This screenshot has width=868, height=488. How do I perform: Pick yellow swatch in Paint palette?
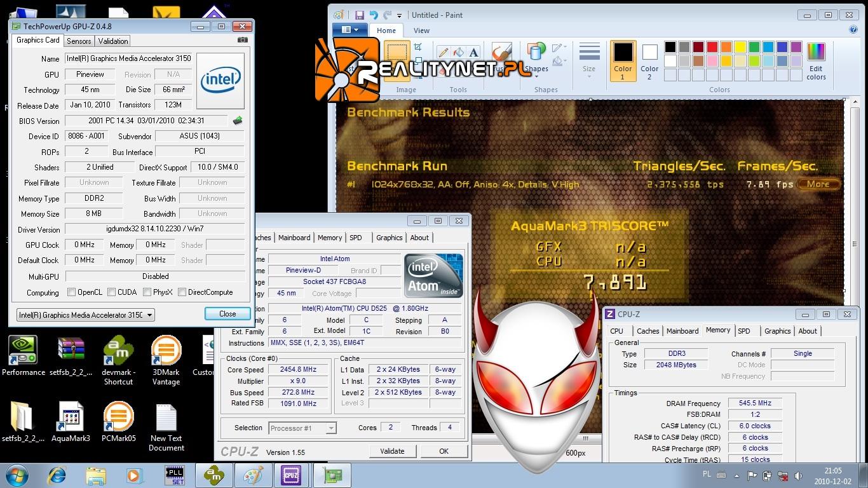740,47
